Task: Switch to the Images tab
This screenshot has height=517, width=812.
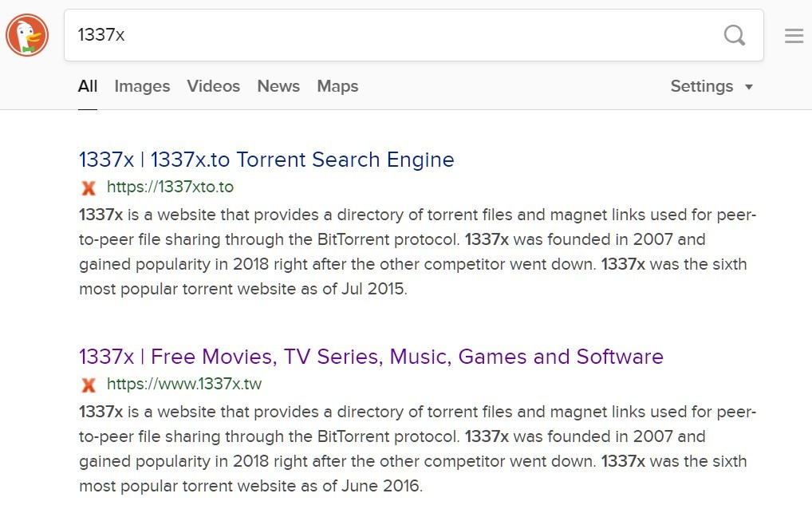Action: coord(142,86)
